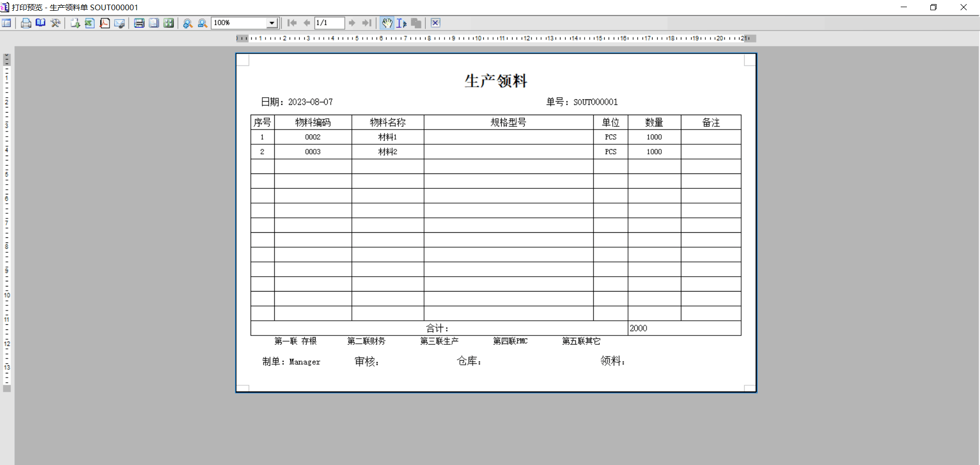Toggle the text select tool
This screenshot has height=465, width=980.
pos(402,23)
